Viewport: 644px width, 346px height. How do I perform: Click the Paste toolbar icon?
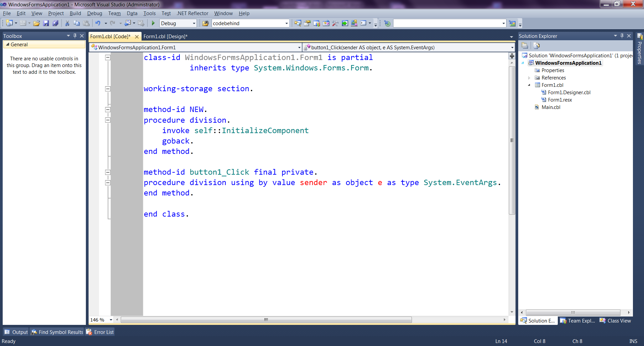click(86, 23)
